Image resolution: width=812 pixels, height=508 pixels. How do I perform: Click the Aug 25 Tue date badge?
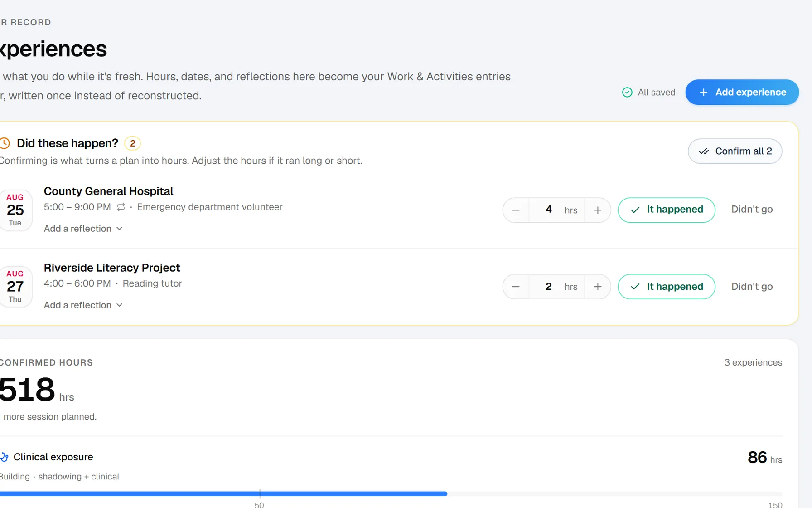15,210
